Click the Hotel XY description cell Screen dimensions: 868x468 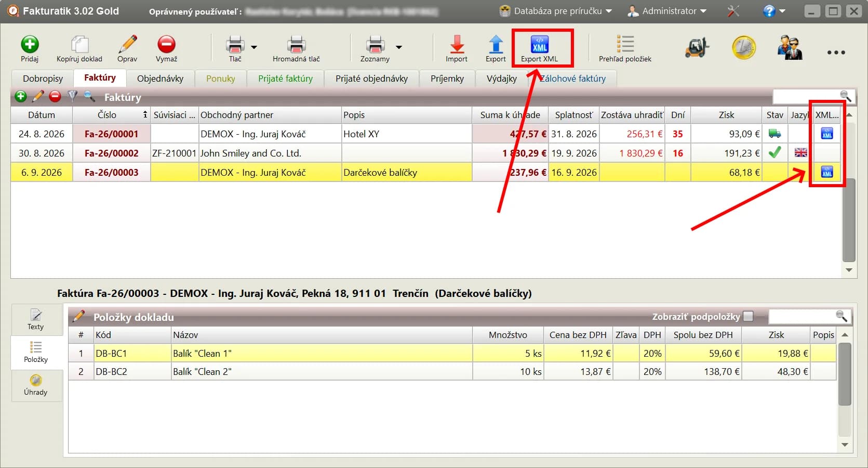click(407, 134)
